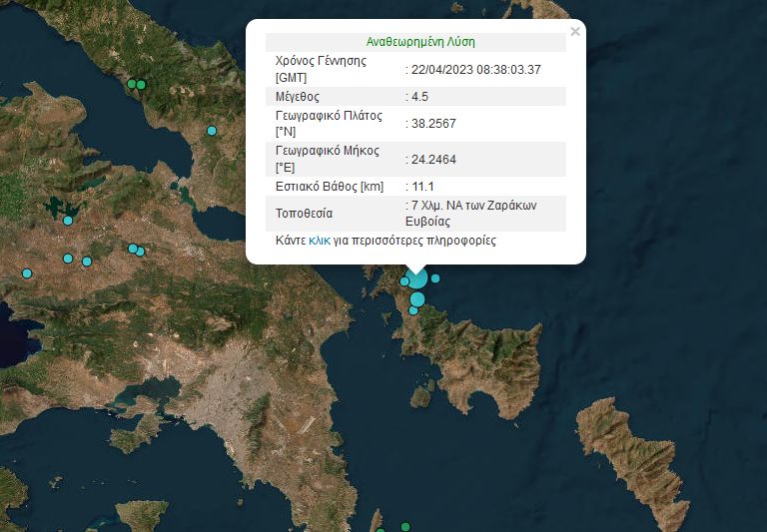Image resolution: width=767 pixels, height=532 pixels.
Task: Click the 'Εστιακό Βάθος [km]' label
Action: (x=330, y=187)
